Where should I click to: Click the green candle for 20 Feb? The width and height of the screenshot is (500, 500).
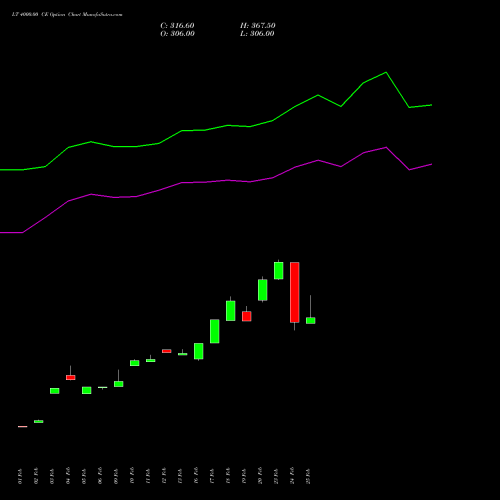pyautogui.click(x=263, y=290)
